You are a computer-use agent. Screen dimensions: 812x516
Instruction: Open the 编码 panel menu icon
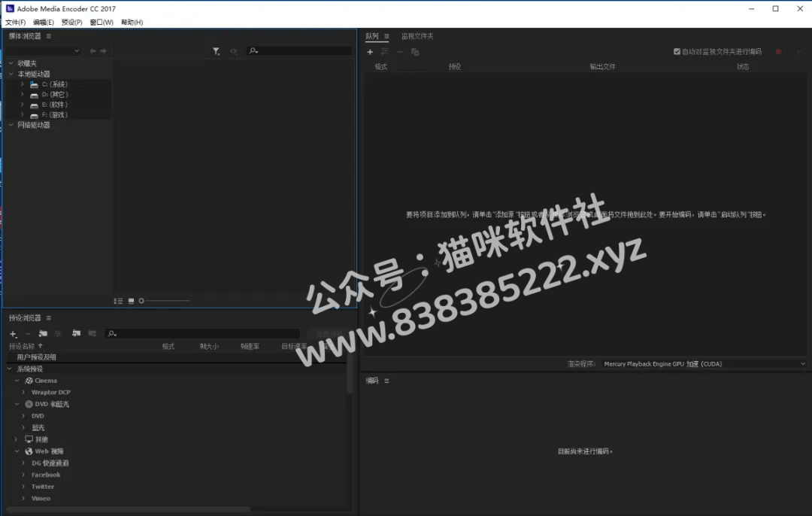386,381
